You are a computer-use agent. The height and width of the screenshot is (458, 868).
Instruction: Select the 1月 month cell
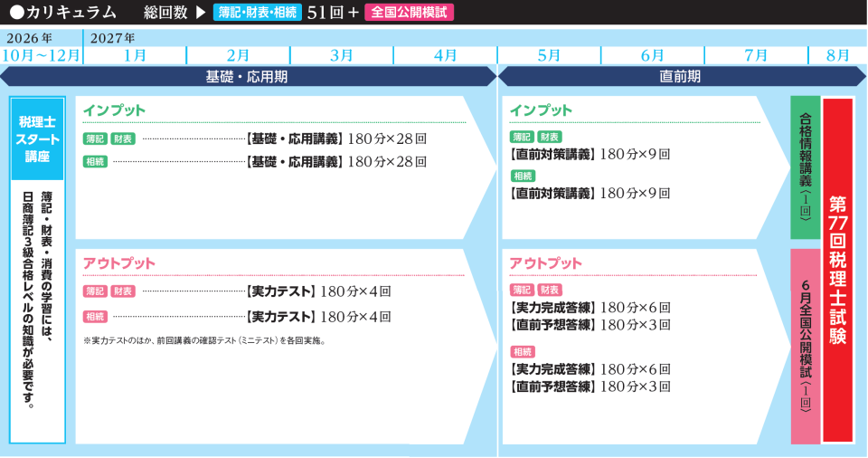click(x=135, y=55)
